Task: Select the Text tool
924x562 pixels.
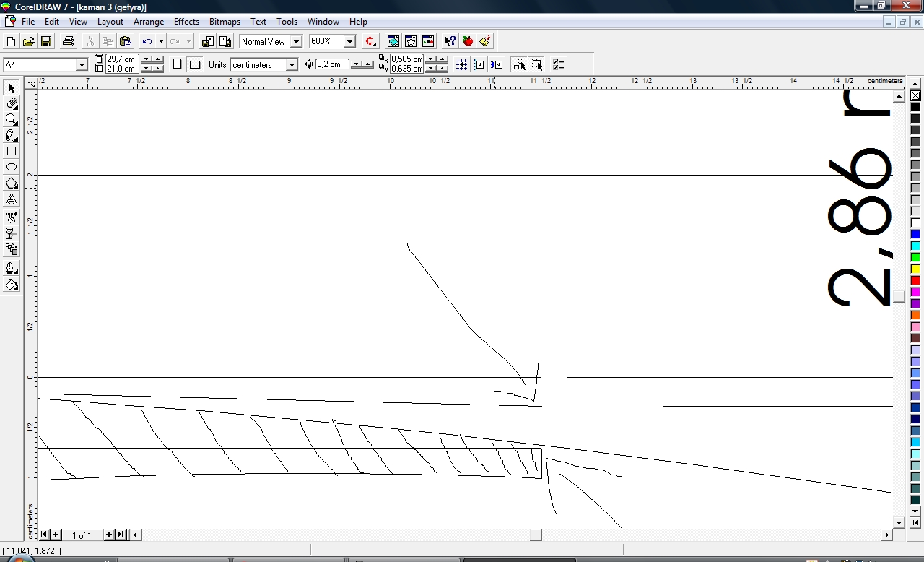Action: click(x=12, y=200)
